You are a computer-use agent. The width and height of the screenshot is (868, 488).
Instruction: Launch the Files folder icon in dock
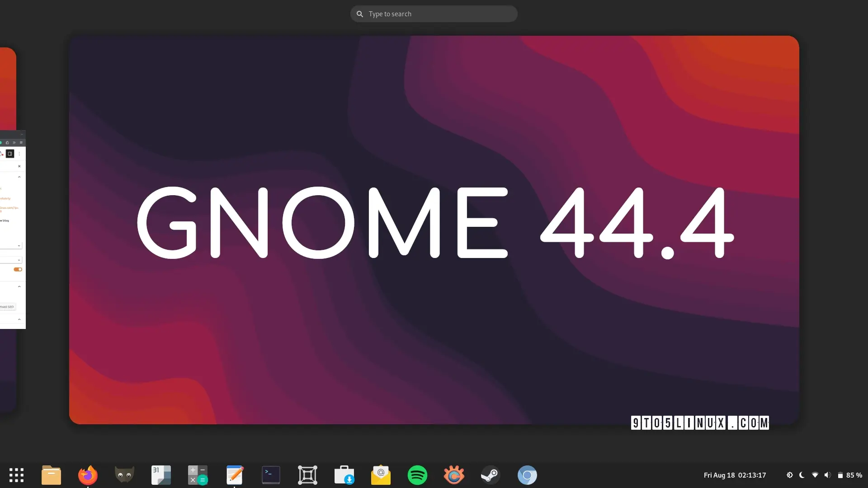tap(51, 475)
